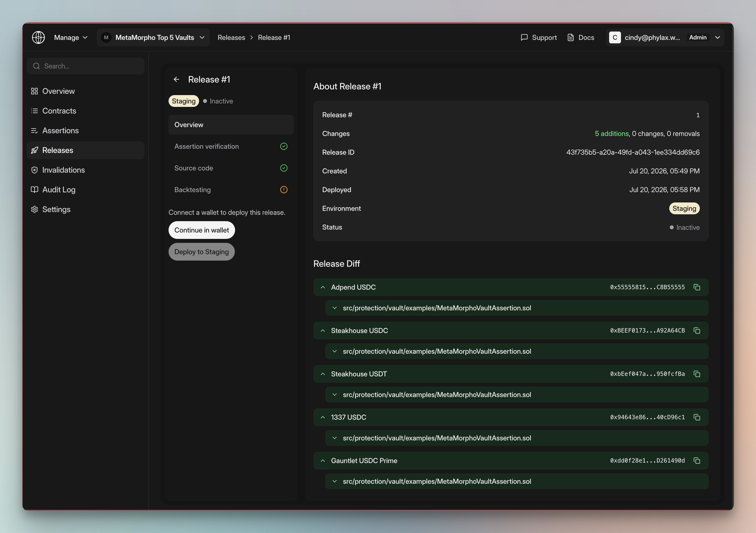Click the Assertion verification green check icon
This screenshot has width=756, height=533.
point(284,147)
